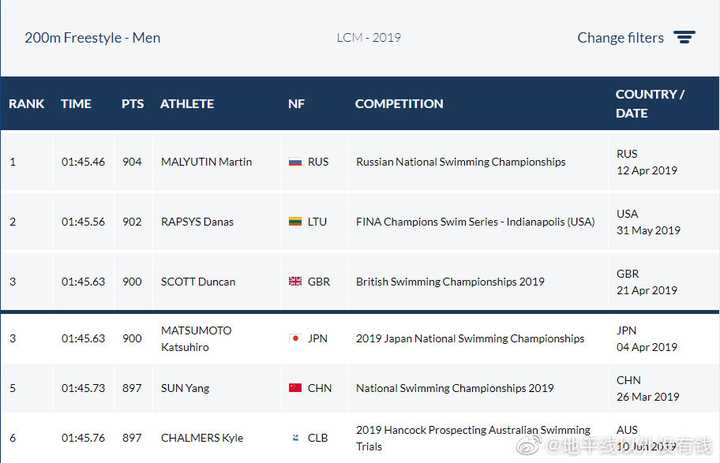
Task: Click the flag icon next to CLB
Action: tap(295, 438)
